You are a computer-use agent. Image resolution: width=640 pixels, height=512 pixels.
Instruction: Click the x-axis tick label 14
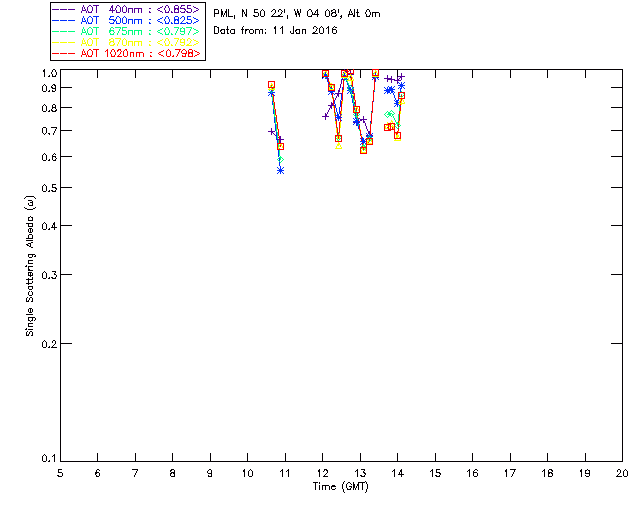pos(398,473)
